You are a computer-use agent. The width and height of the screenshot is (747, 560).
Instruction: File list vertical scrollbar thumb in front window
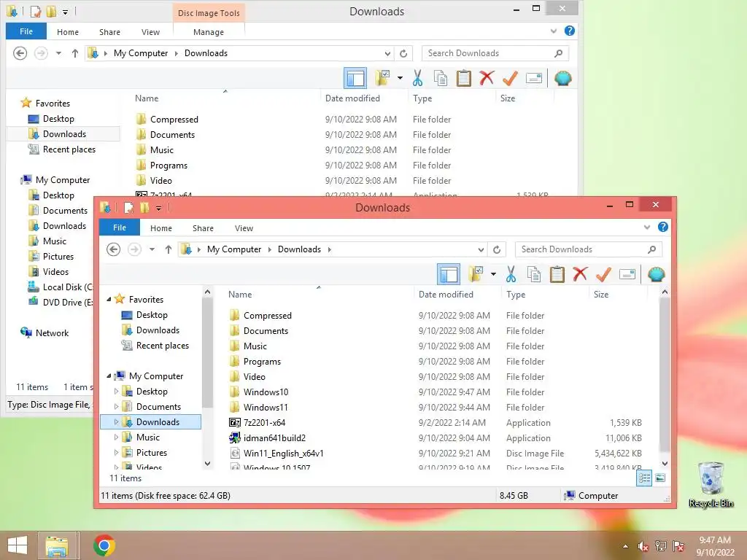coord(665,374)
